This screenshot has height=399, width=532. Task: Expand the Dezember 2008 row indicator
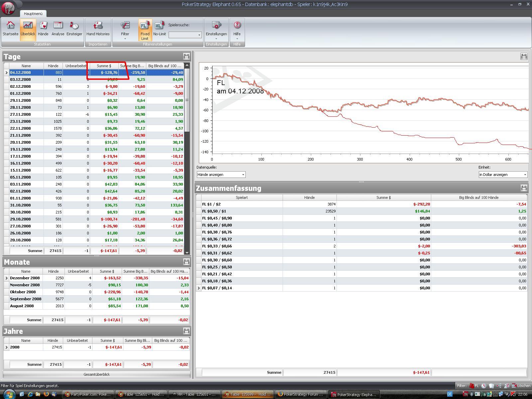(x=6, y=278)
